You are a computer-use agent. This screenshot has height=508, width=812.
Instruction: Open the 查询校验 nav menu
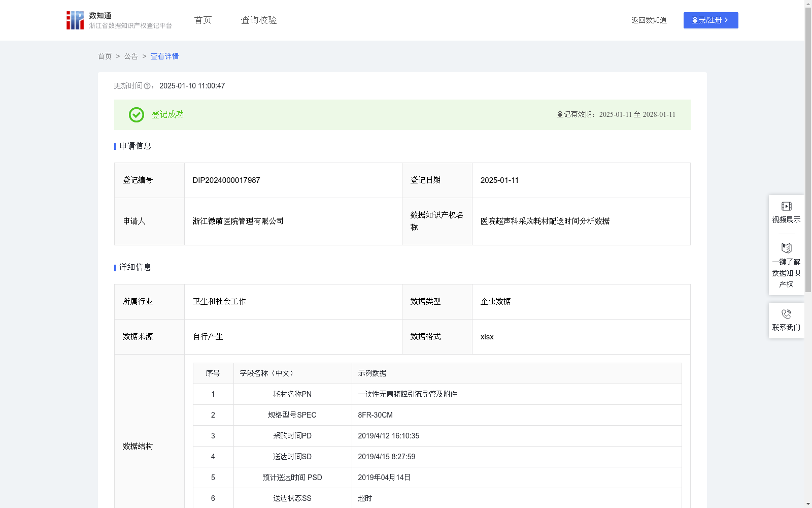(x=259, y=20)
